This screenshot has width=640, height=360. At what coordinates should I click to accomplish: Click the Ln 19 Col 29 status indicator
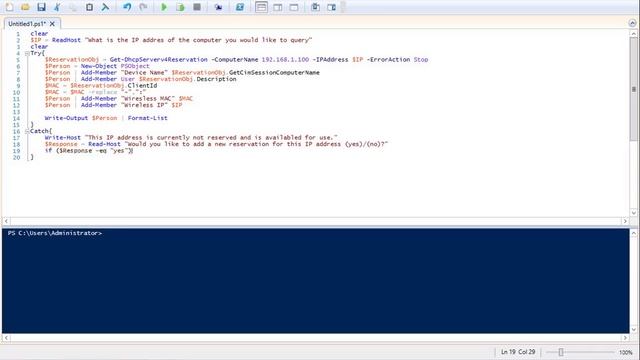pyautogui.click(x=518, y=351)
